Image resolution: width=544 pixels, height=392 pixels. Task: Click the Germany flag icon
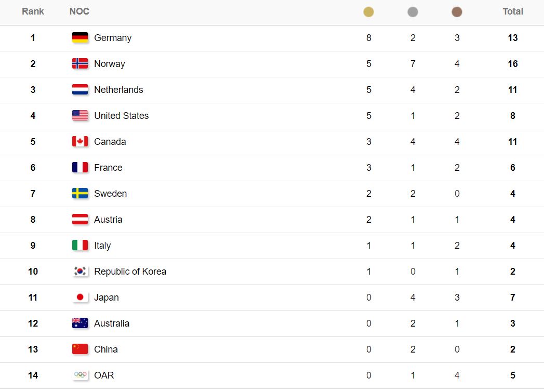pyautogui.click(x=80, y=37)
